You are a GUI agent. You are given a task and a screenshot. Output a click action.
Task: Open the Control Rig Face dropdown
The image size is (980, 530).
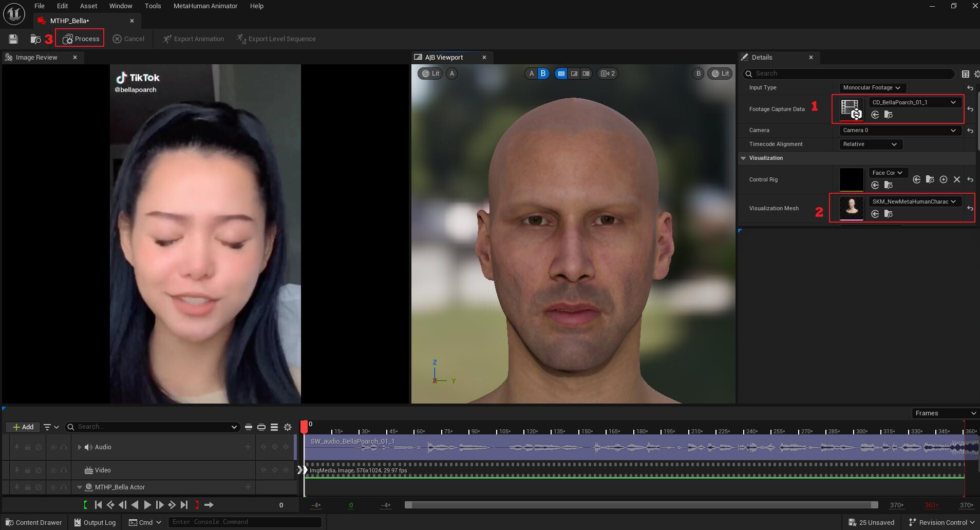pyautogui.click(x=888, y=173)
